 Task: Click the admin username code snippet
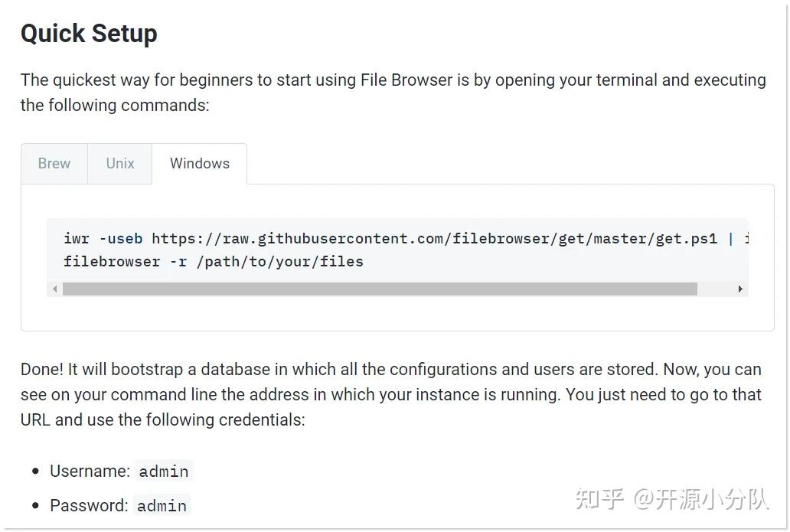click(163, 471)
